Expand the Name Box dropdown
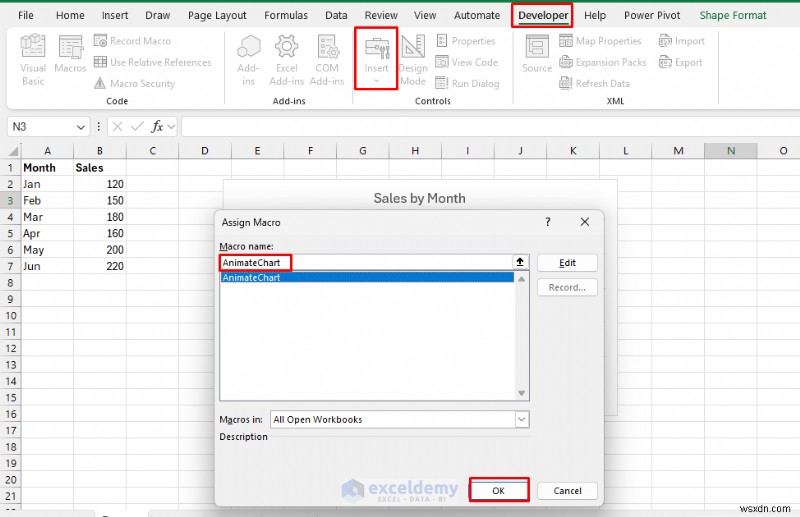The height and width of the screenshot is (517, 800). [81, 127]
